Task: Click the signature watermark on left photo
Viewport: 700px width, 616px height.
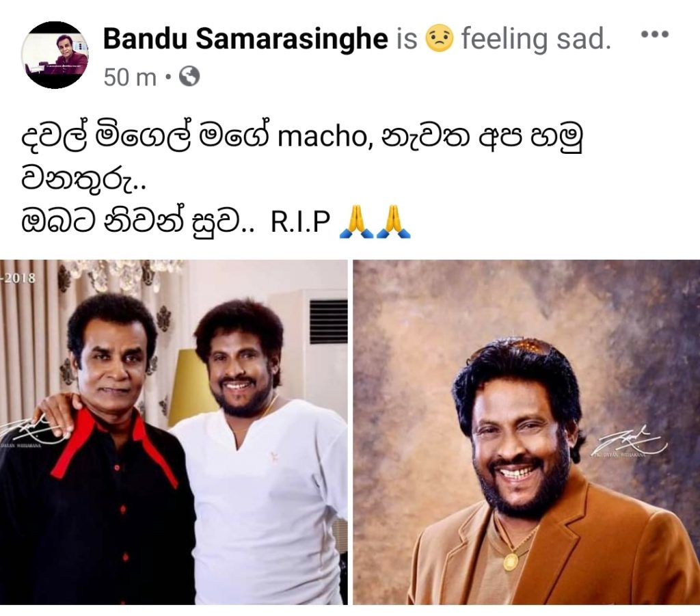Action: tap(29, 431)
